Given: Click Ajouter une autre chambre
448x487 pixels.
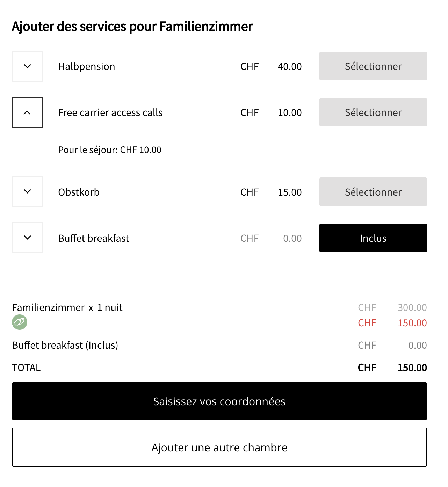Looking at the screenshot, I should [219, 447].
